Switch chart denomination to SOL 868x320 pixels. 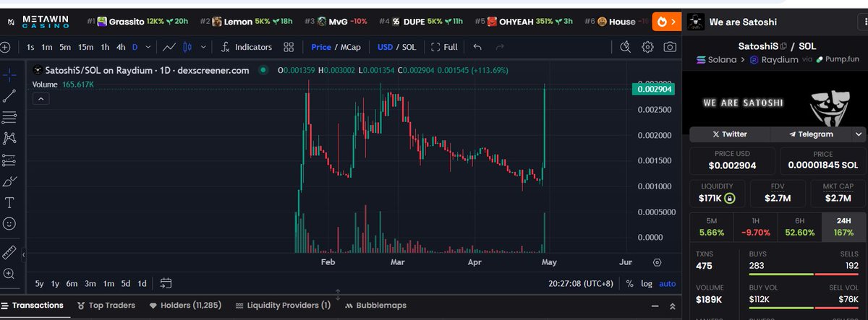(x=409, y=47)
